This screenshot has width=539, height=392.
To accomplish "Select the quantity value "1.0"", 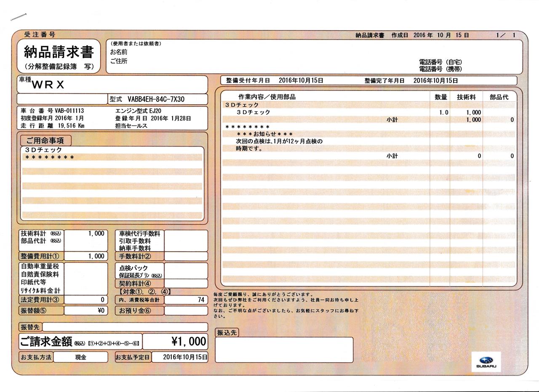I will point(444,112).
